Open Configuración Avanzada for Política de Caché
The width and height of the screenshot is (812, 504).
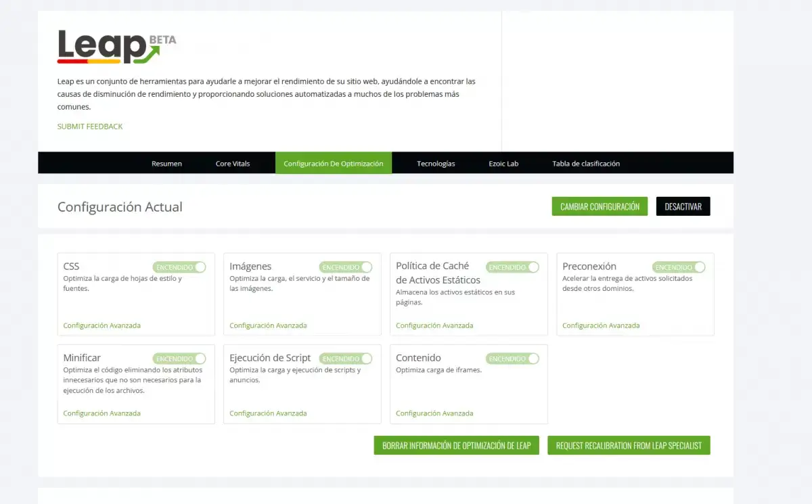pyautogui.click(x=434, y=325)
